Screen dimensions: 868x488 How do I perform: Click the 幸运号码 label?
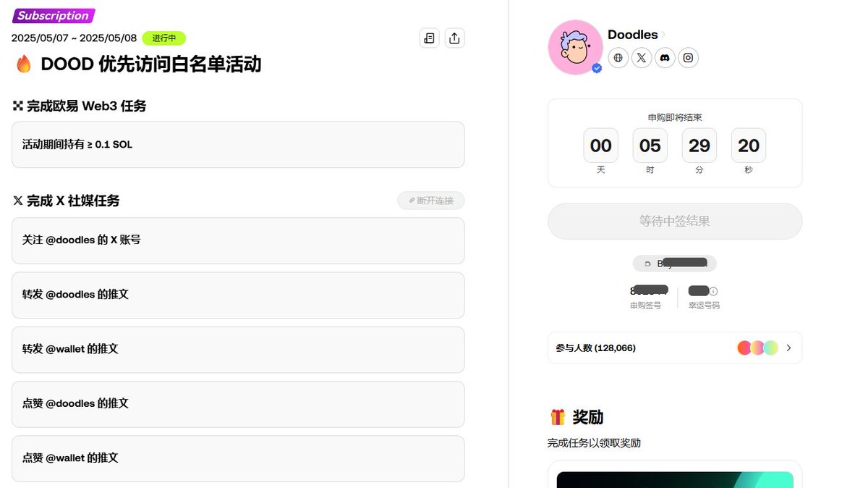(704, 306)
